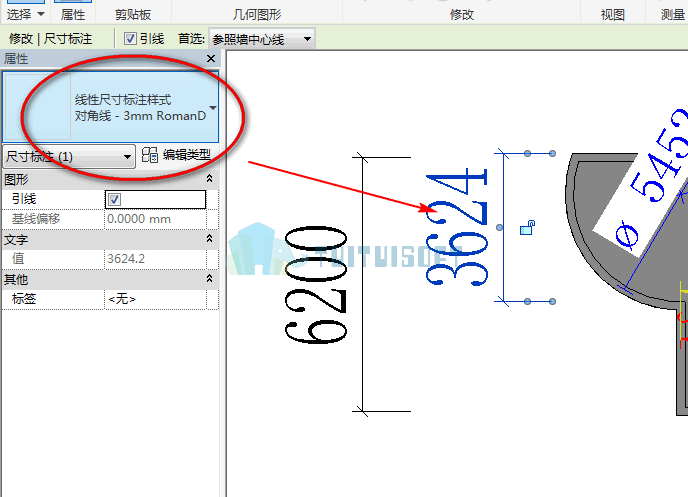Click the 标签 value field showing <无>
Image resolution: width=688 pixels, height=497 pixels.
pos(155,299)
